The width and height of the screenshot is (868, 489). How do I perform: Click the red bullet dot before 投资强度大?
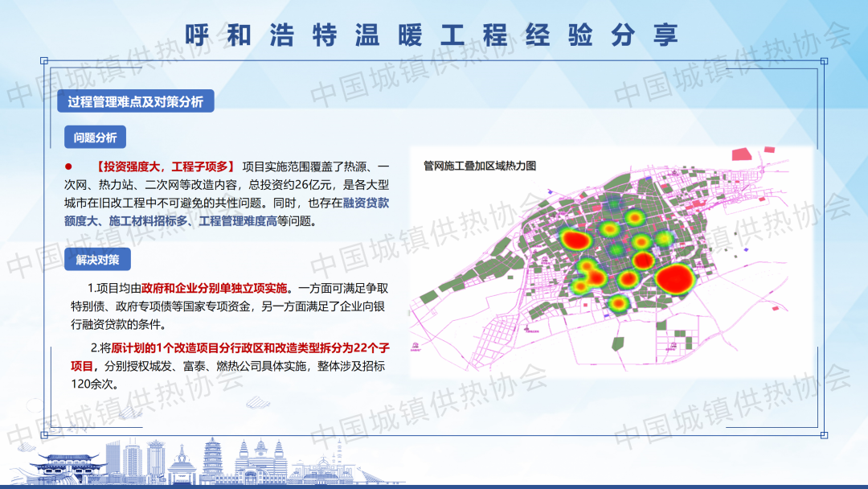pyautogui.click(x=68, y=166)
